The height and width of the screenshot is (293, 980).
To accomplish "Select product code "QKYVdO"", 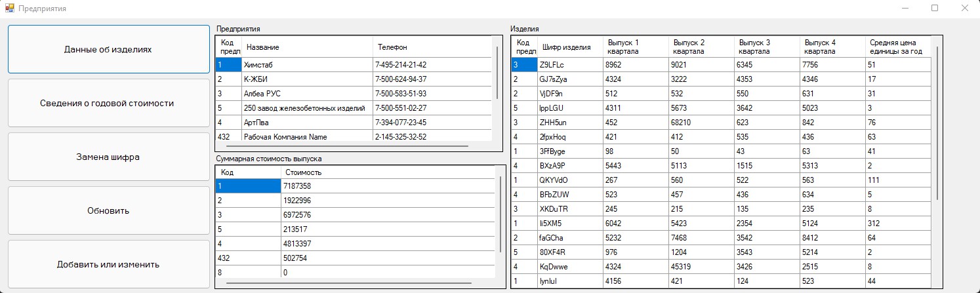I will pyautogui.click(x=570, y=180).
